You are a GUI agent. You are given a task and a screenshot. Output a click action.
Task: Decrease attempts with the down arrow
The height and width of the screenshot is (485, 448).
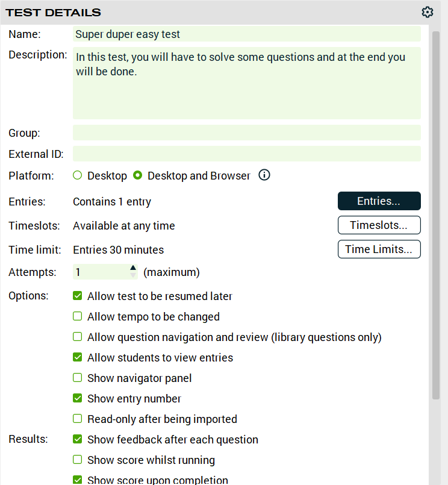(x=133, y=276)
